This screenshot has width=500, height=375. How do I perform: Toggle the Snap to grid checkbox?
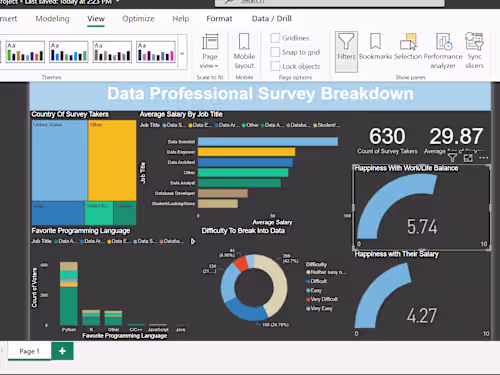pos(275,52)
